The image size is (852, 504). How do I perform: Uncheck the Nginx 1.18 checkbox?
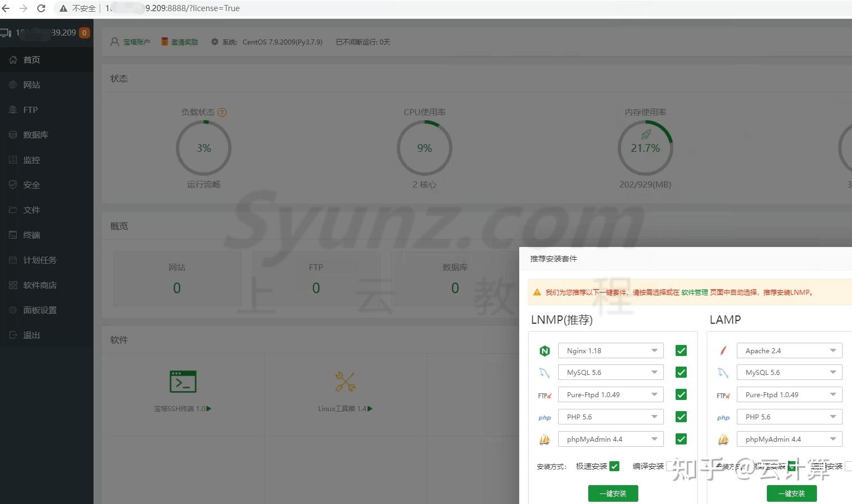pos(681,350)
